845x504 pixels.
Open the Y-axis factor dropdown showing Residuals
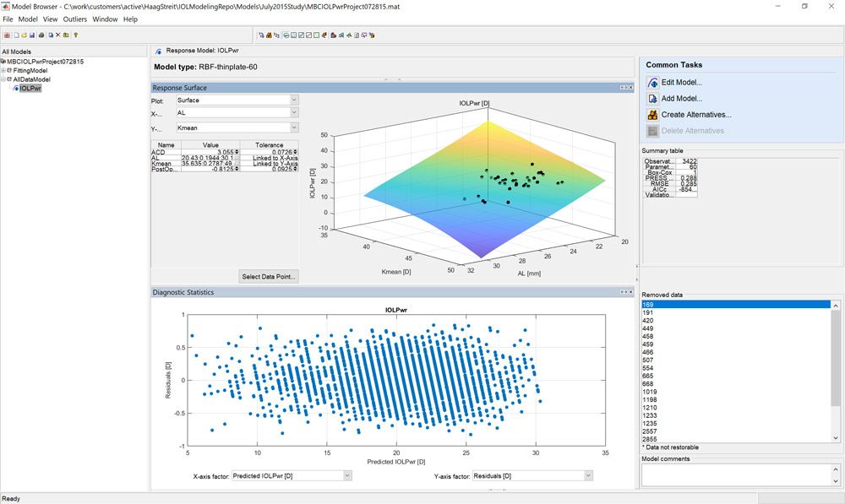pyautogui.click(x=532, y=474)
